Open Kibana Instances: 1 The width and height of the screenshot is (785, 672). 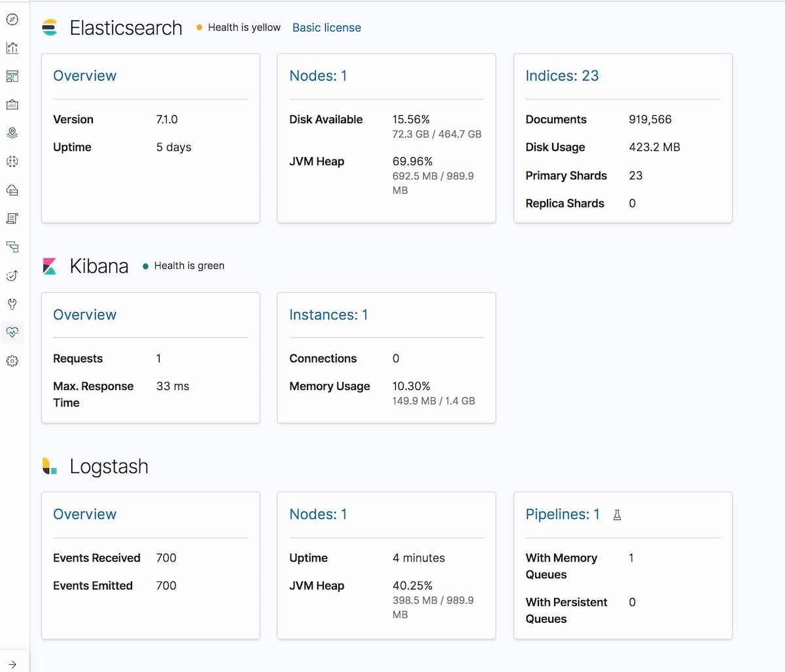coord(328,315)
